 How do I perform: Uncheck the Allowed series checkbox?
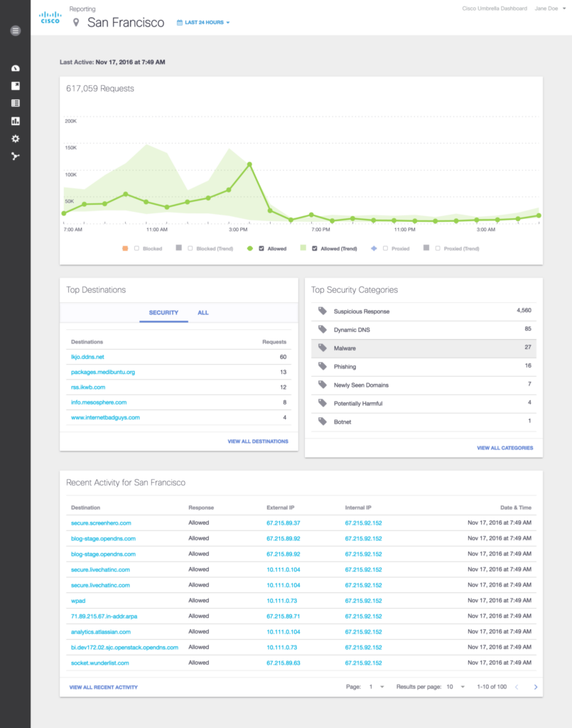point(261,248)
